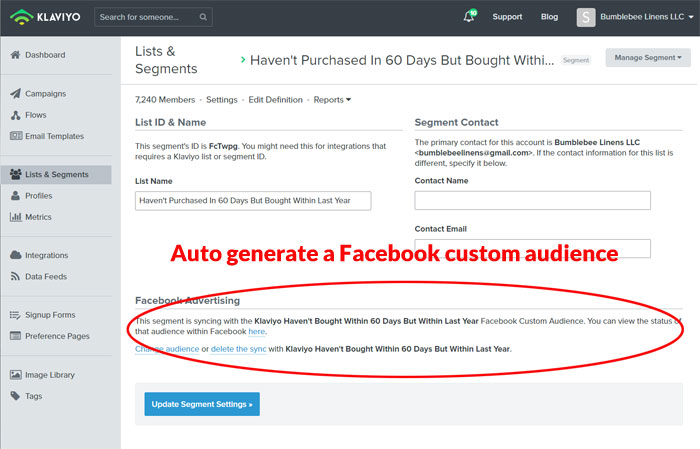Open the notifications bell icon
700x449 pixels.
pyautogui.click(x=469, y=17)
